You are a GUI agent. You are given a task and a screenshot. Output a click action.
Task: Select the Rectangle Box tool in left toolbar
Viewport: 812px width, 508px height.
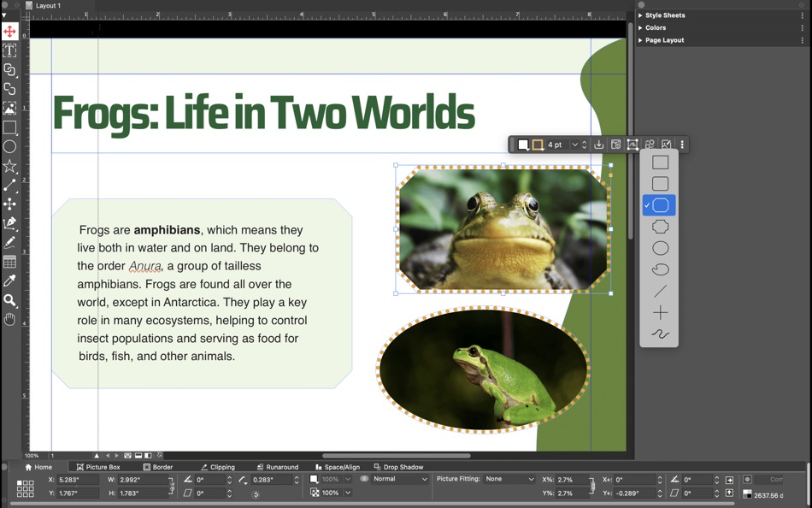[x=9, y=127]
